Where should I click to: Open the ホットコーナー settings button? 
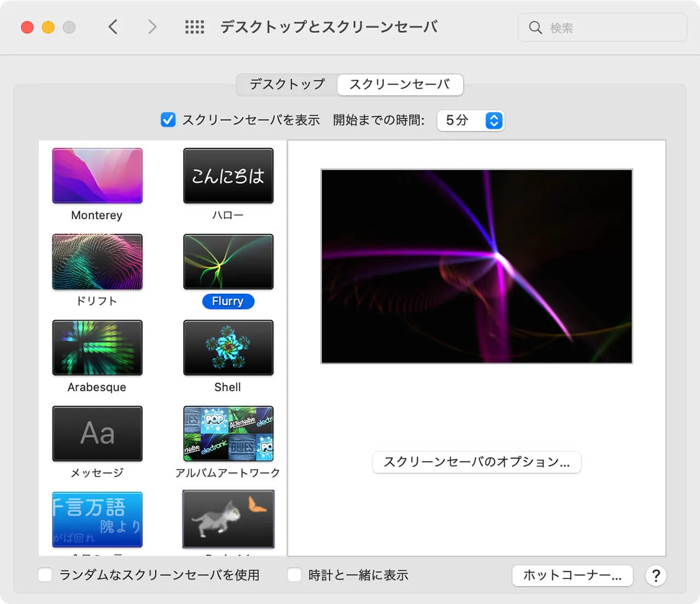click(572, 576)
